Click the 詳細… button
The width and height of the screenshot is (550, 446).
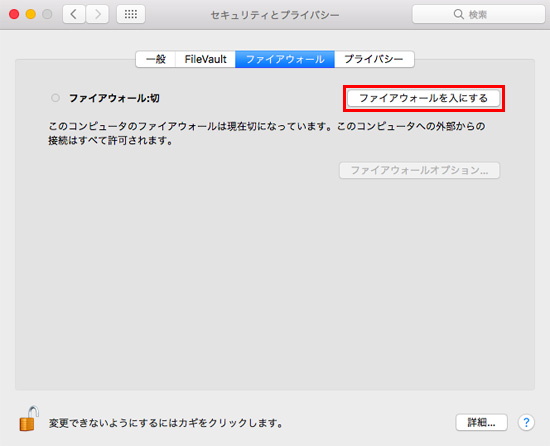481,423
